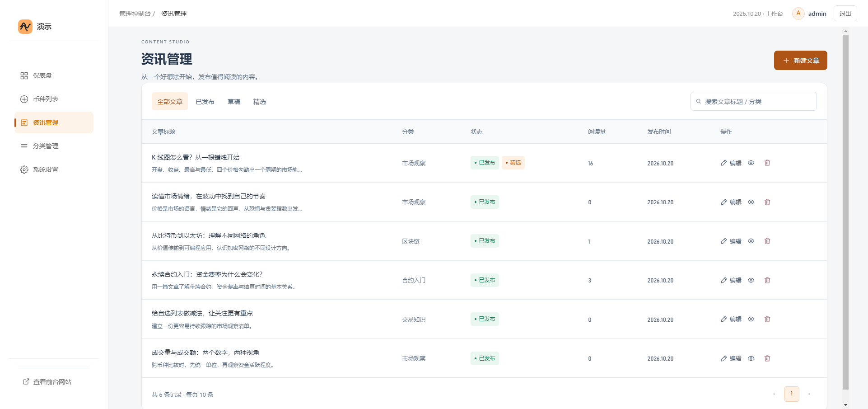Viewport: 868px width, 409px height.
Task: Delete the 从比特币到以太坊 article
Action: (x=767, y=241)
